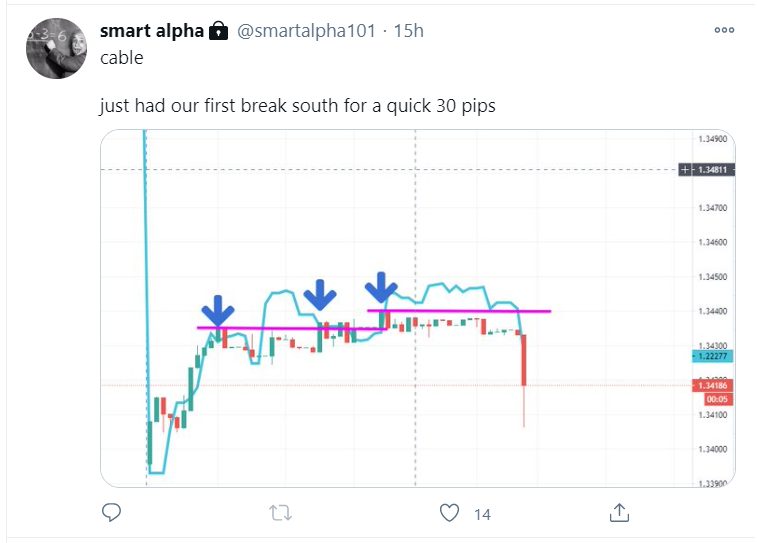
Task: Click the third blue down arrow on chart
Action: coord(380,288)
